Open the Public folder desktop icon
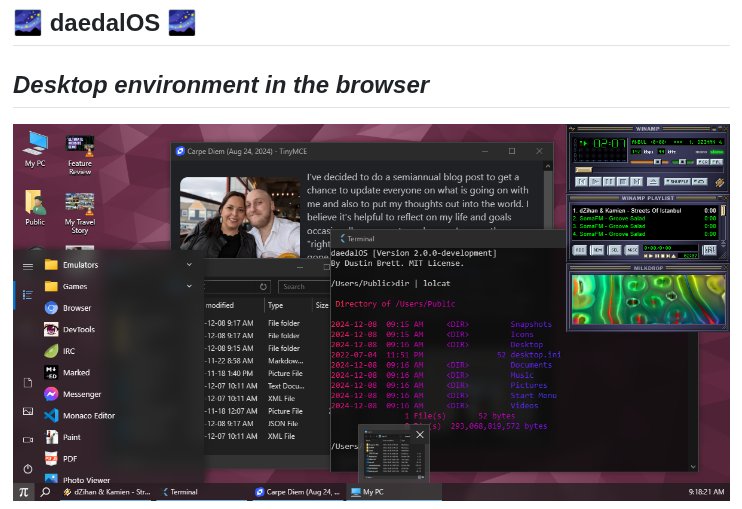The width and height of the screenshot is (742, 509). [x=35, y=207]
